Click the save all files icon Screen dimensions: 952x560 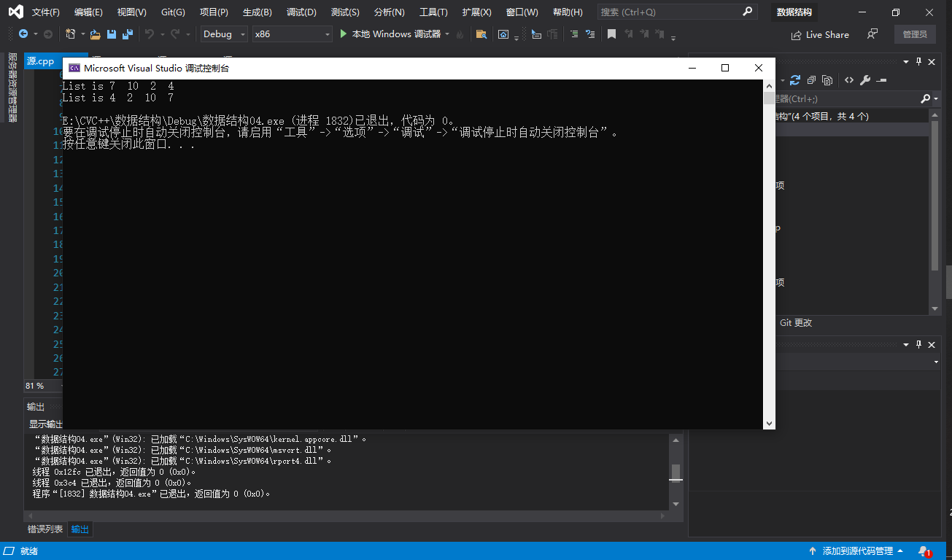click(128, 34)
